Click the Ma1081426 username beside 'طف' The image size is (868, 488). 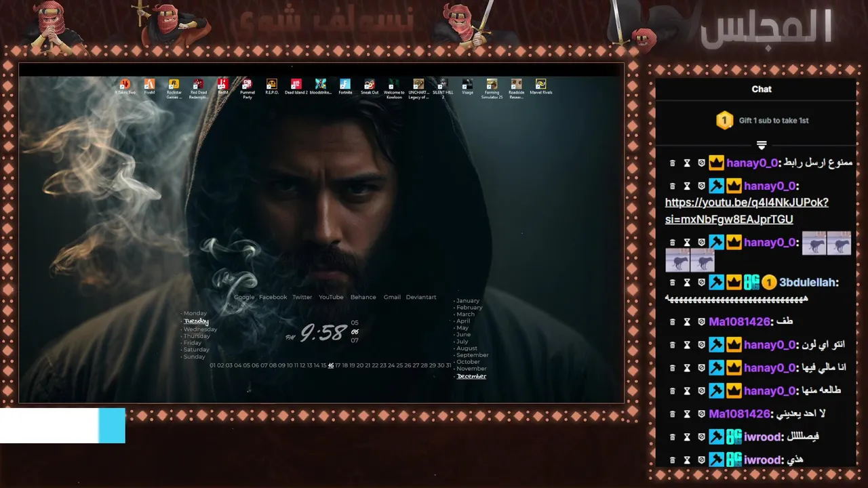point(740,322)
